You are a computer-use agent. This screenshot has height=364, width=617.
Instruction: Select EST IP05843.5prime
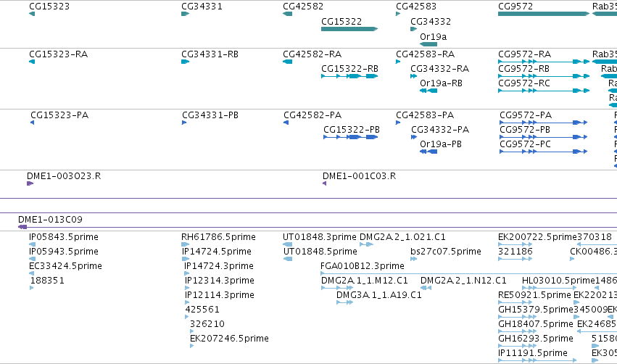pyautogui.click(x=64, y=237)
